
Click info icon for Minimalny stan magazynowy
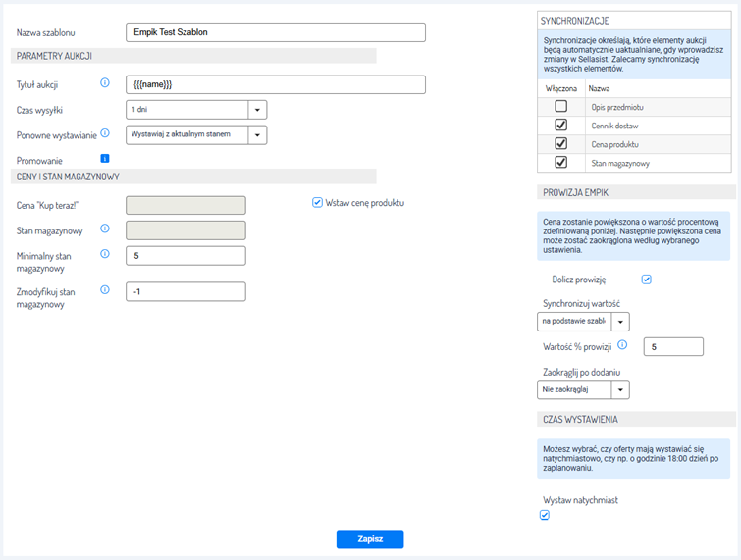tap(105, 254)
